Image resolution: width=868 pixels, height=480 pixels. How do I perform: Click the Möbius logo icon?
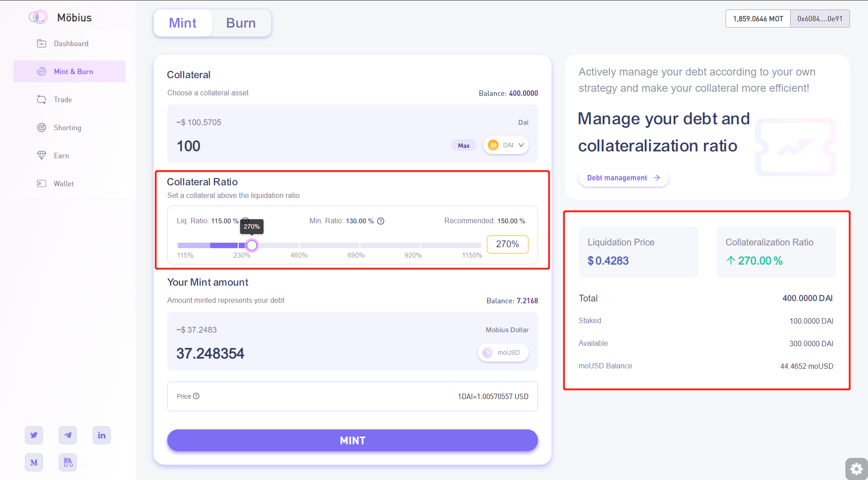pos(38,17)
